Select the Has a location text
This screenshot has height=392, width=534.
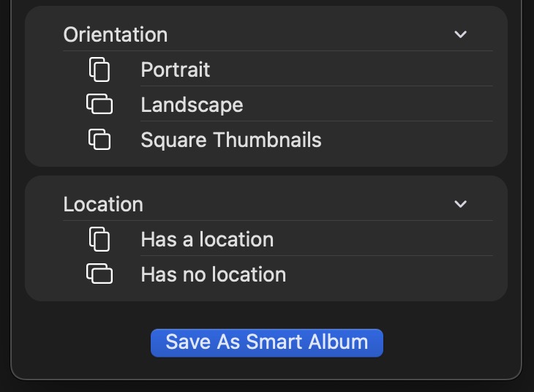(x=207, y=239)
